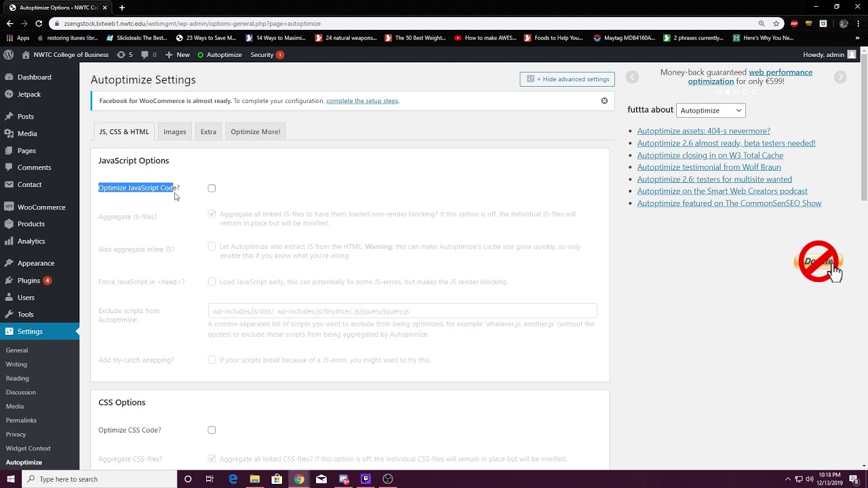Select the JS, CSS & HTML tab
This screenshot has height=488, width=868.
coord(124,131)
